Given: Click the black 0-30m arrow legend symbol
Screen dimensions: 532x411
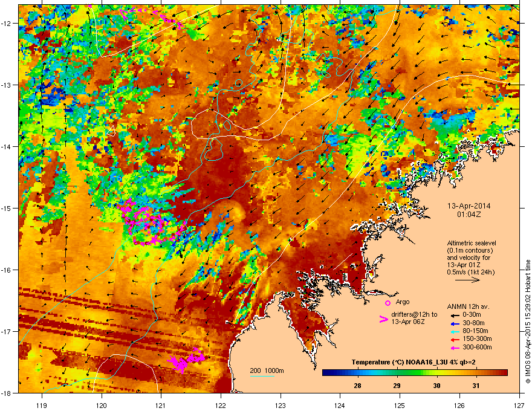Looking at the screenshot, I should click(455, 315).
